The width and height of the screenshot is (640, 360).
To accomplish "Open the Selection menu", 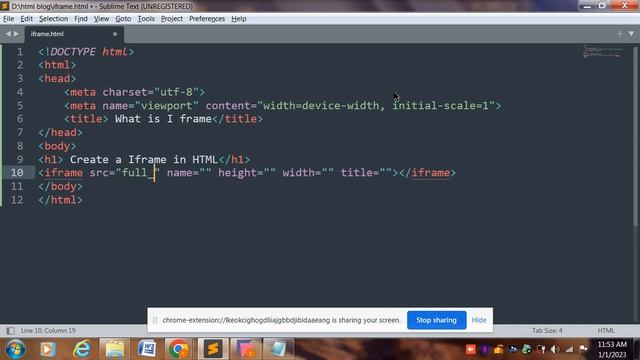I will [x=53, y=19].
